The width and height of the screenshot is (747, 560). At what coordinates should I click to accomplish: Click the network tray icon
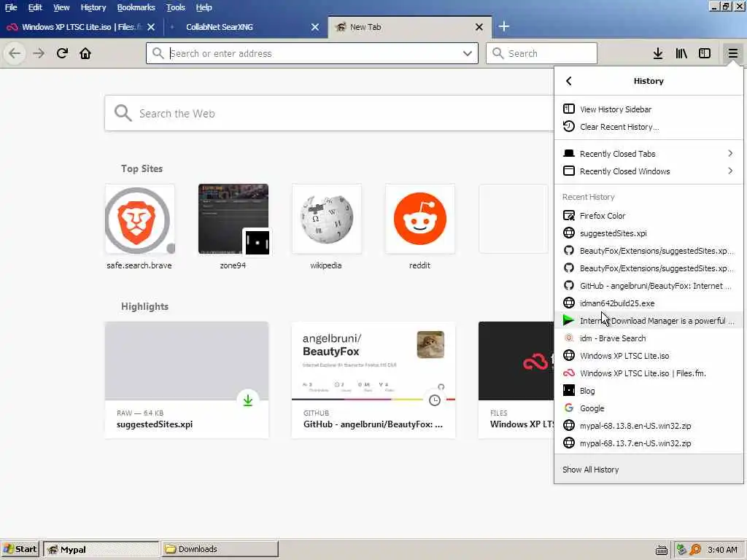(682, 550)
